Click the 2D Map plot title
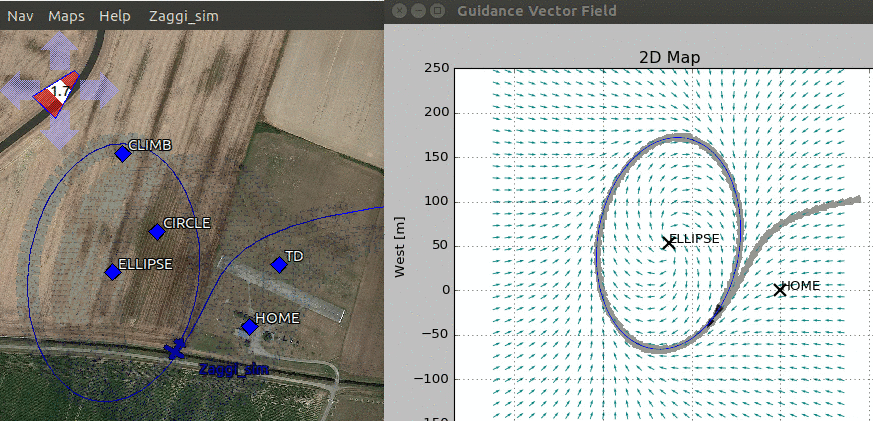The height and width of the screenshot is (421, 873). click(x=669, y=57)
